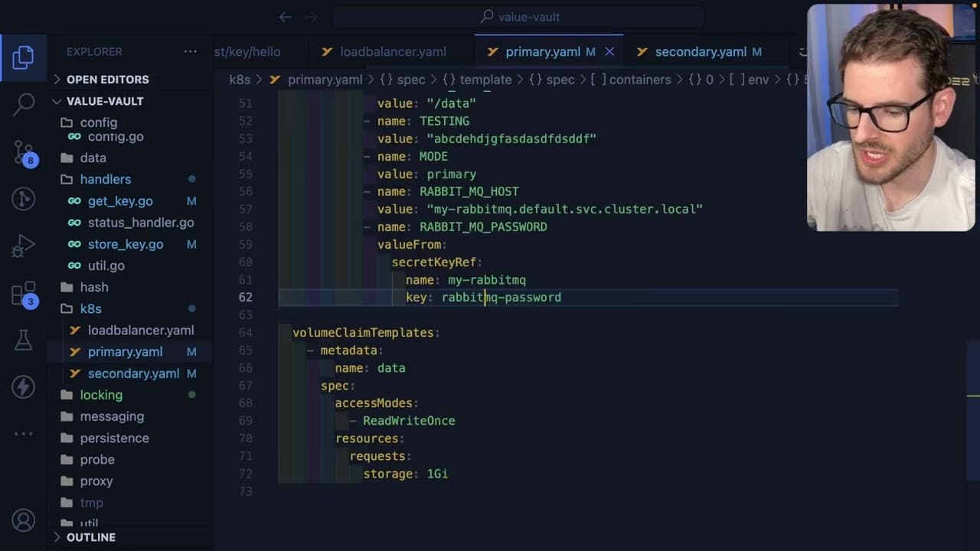Click the Explorer more actions ellipsis
Screen dimensions: 980x551
coord(190,51)
